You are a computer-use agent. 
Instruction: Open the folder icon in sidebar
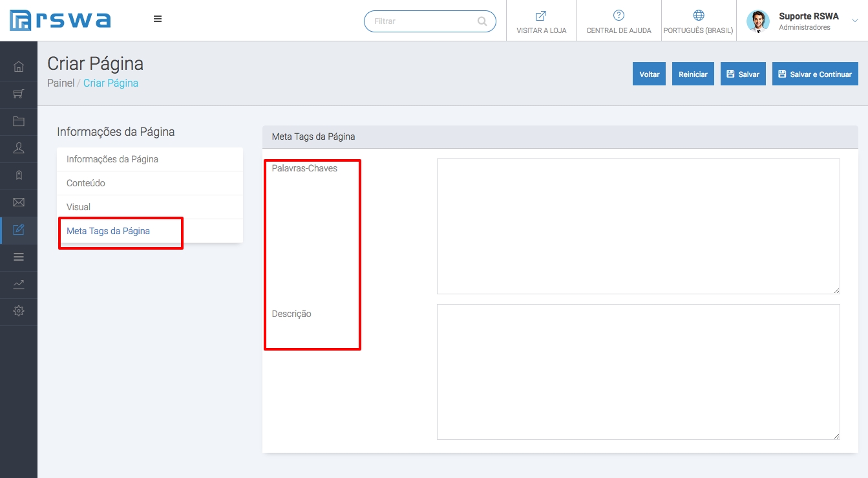tap(19, 121)
